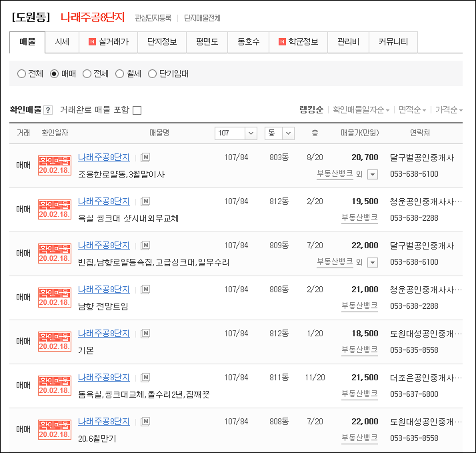476x453 pixels.
Task: Click the 단지매물전체 link
Action: (202, 18)
